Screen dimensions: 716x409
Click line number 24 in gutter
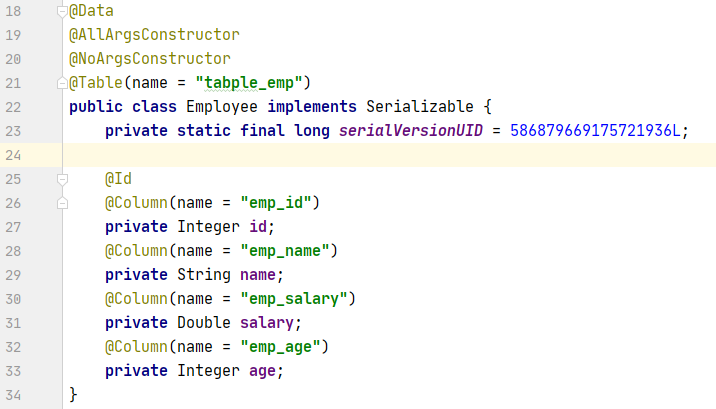point(13,155)
